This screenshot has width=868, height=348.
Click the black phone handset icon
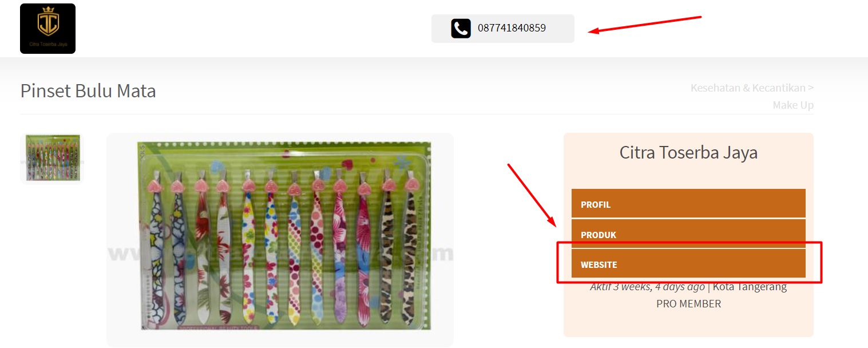pyautogui.click(x=461, y=29)
